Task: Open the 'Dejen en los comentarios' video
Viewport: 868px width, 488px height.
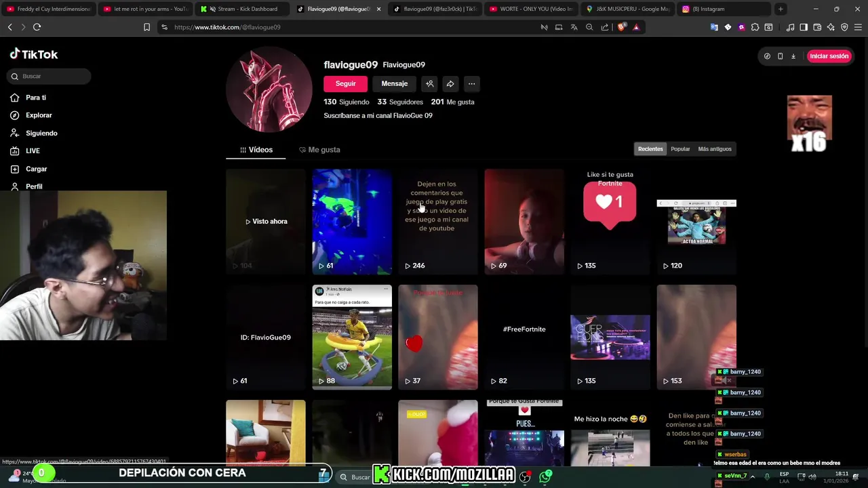Action: pos(438,222)
